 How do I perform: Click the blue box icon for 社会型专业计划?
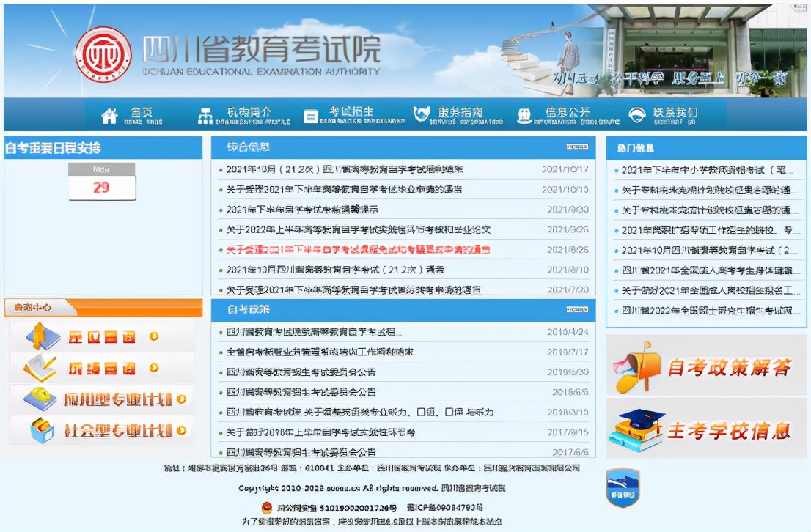(x=43, y=431)
